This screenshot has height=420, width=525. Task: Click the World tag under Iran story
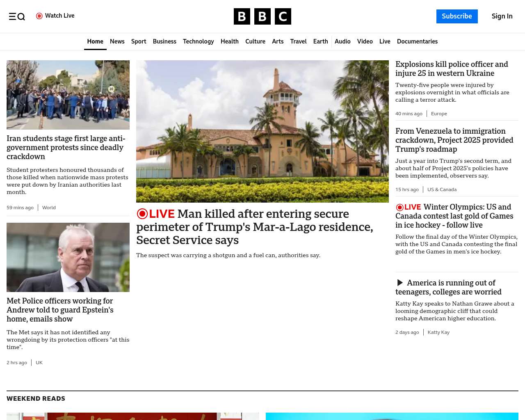click(x=49, y=208)
